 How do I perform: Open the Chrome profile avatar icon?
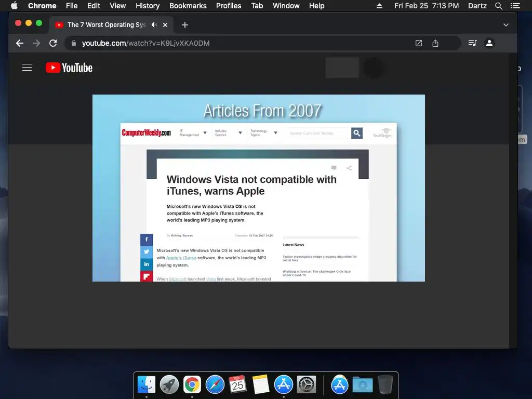coord(489,43)
